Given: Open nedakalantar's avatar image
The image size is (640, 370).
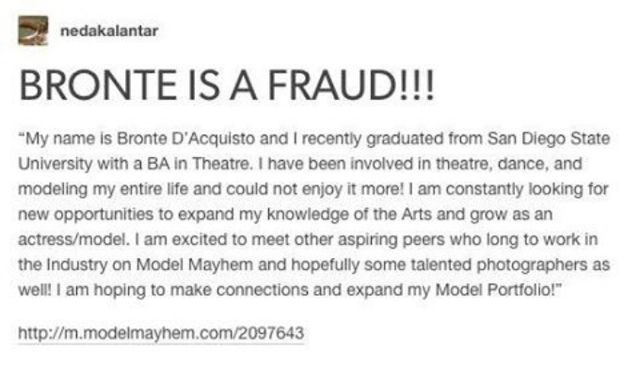Looking at the screenshot, I should point(33,30).
